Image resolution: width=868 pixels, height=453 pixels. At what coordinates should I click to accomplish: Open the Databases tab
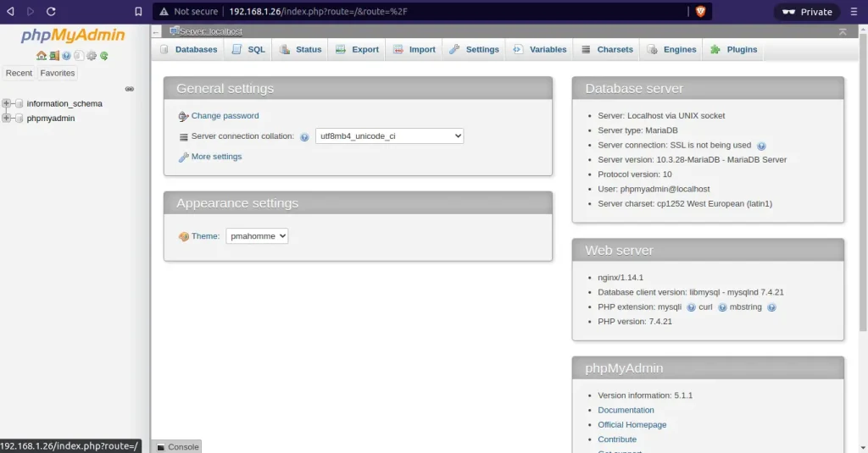tap(188, 49)
